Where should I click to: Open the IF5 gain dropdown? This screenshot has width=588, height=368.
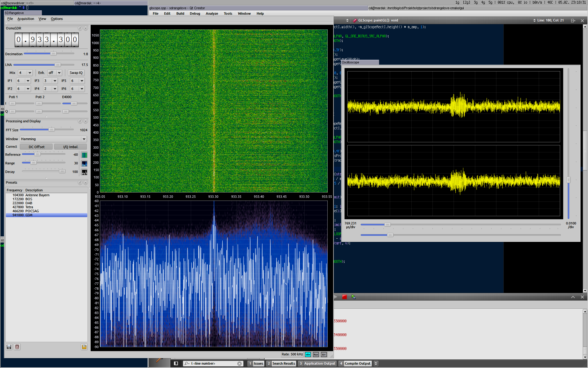(77, 81)
